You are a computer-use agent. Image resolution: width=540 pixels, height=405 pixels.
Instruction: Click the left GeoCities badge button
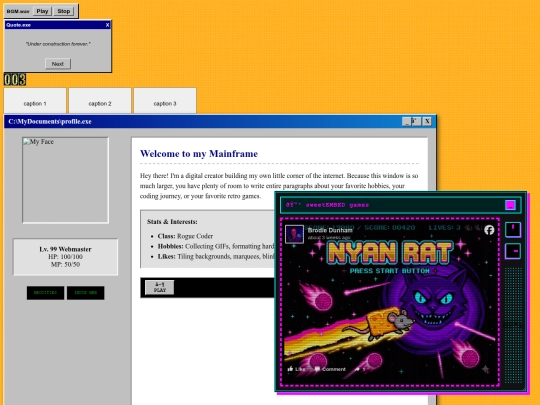coord(45,293)
